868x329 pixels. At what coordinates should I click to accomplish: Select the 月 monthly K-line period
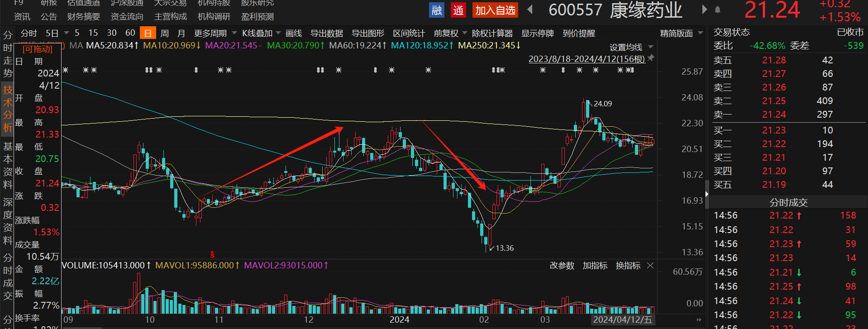[181, 33]
